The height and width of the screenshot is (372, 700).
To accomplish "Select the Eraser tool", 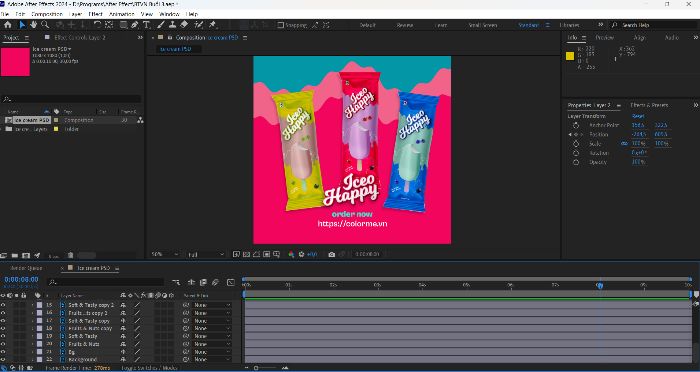I will 184,25.
